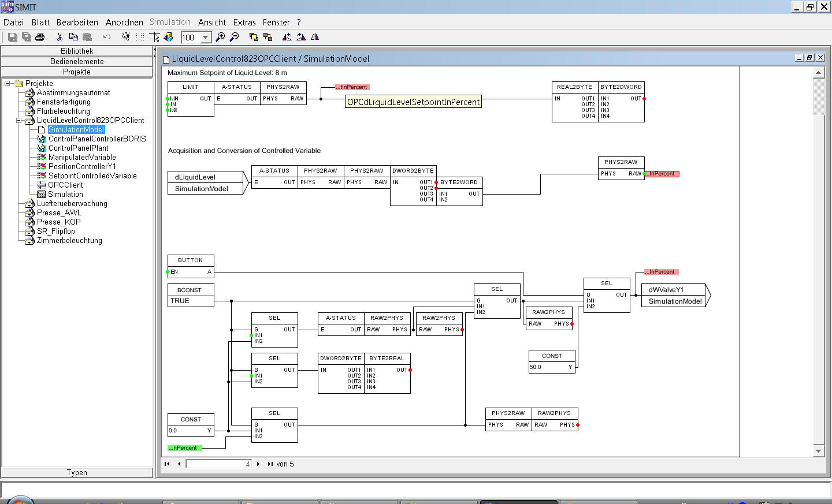Open the Ansicht menu
Viewport: 832px width, 504px height.
212,23
